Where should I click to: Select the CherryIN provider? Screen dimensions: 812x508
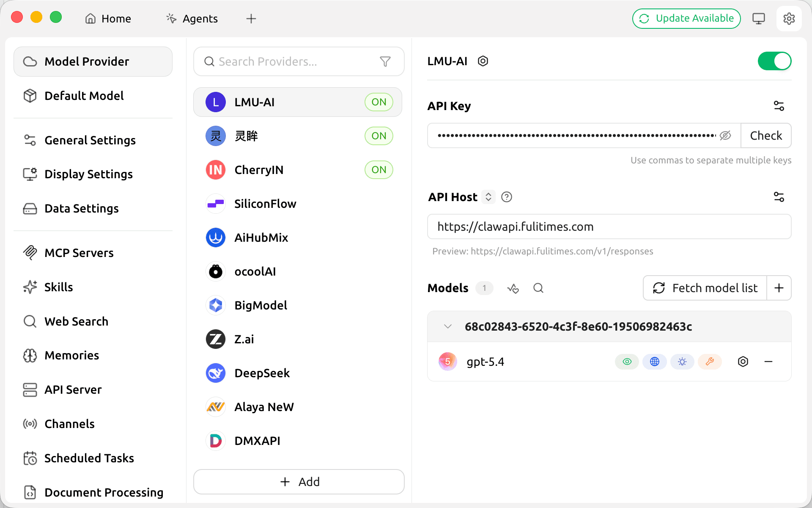[298, 170]
